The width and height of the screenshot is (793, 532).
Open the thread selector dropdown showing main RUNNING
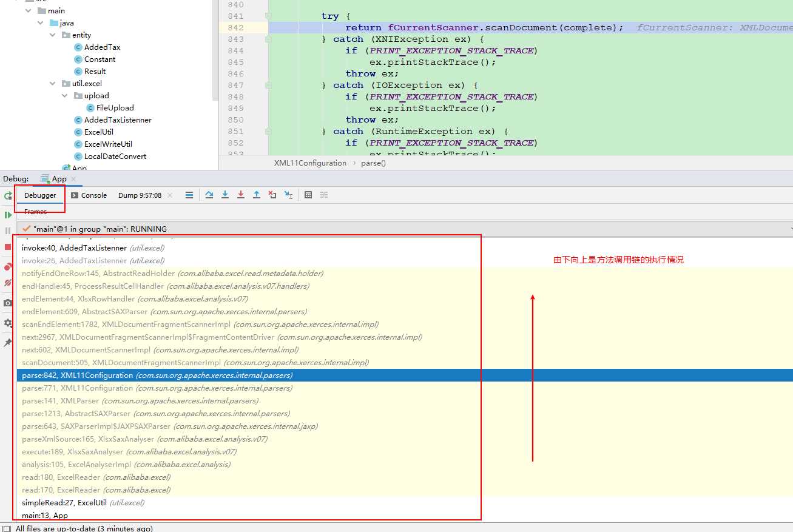click(405, 229)
